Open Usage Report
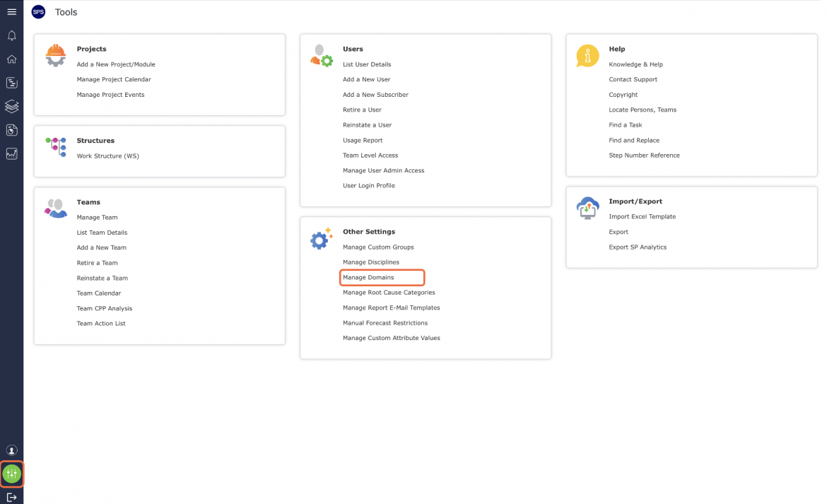The width and height of the screenshot is (827, 504). click(x=363, y=140)
